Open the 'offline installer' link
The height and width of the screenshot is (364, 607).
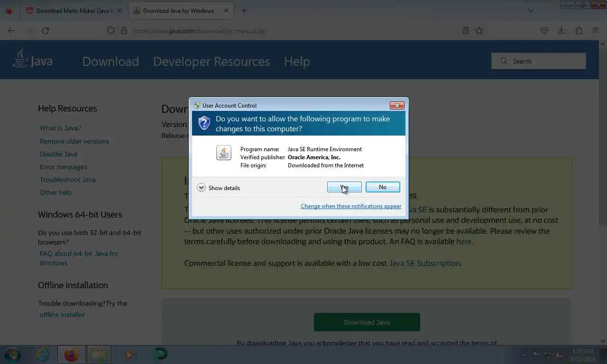click(x=62, y=315)
